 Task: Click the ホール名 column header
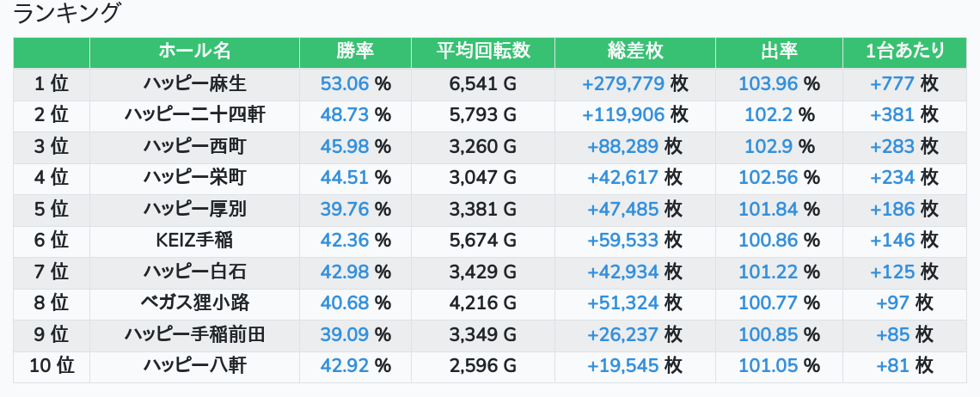pyautogui.click(x=194, y=52)
